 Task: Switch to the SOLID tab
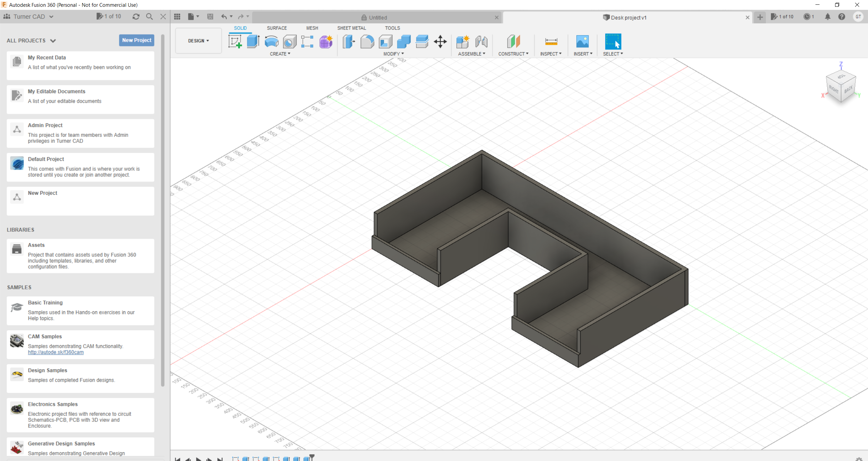240,28
